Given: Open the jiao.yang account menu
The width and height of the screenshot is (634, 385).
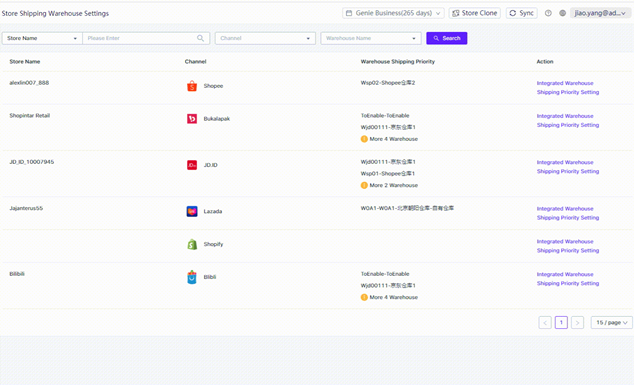Looking at the screenshot, I should (x=600, y=13).
